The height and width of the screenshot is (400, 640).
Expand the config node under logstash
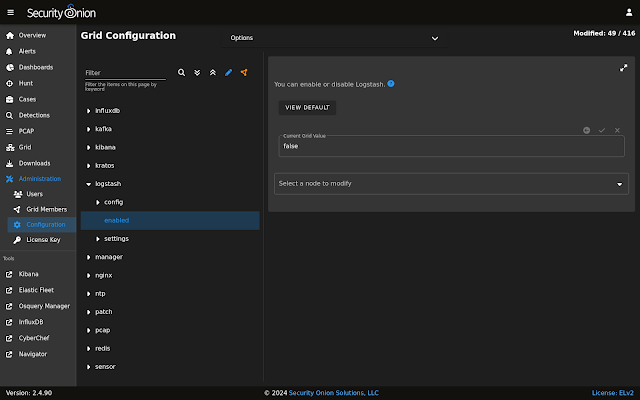98,202
